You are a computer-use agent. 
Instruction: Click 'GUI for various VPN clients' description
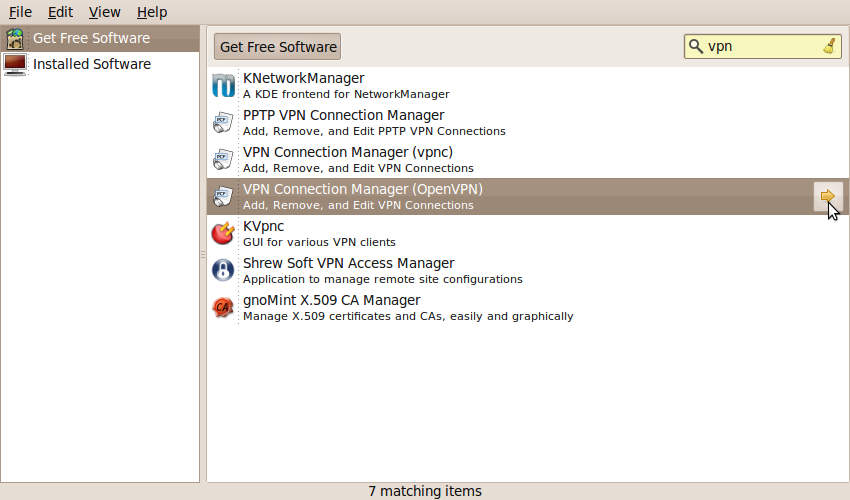click(x=319, y=242)
